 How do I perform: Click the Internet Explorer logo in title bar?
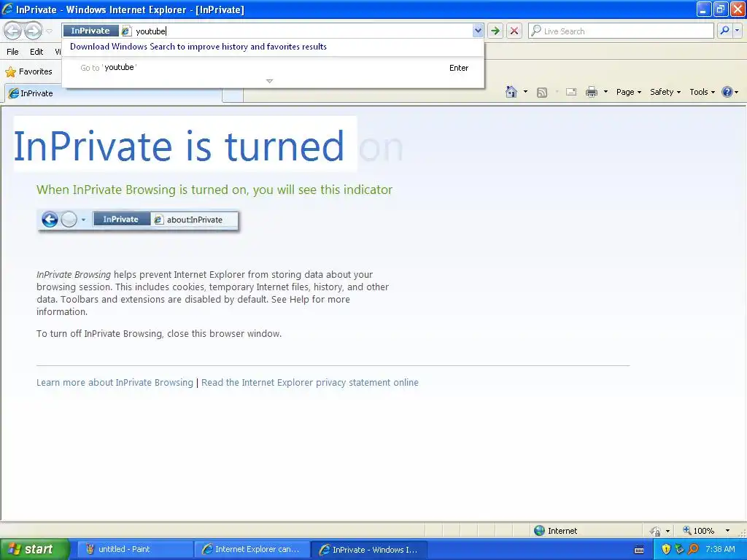coord(7,9)
